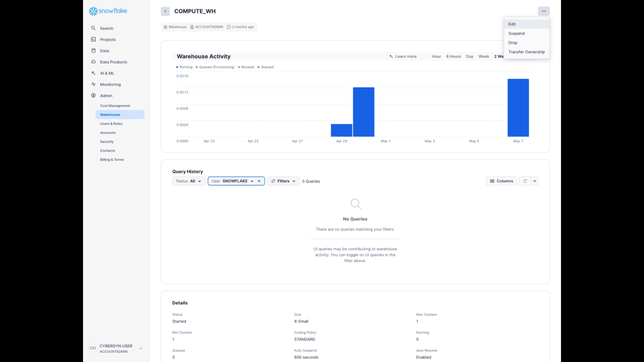Click the Learn more sparkle icon
This screenshot has width=644, height=362.
point(391,56)
